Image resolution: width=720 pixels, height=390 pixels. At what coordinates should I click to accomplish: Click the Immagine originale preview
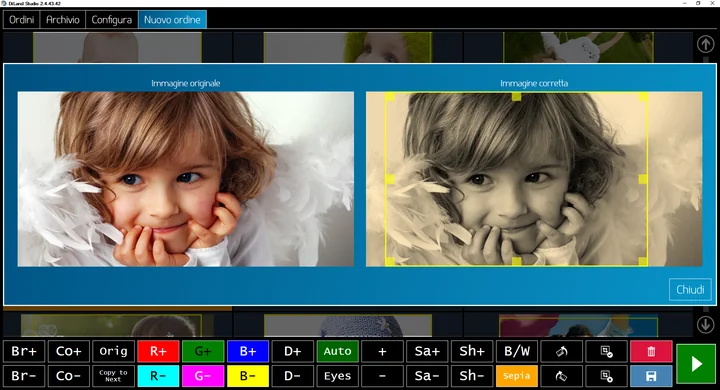(x=186, y=179)
